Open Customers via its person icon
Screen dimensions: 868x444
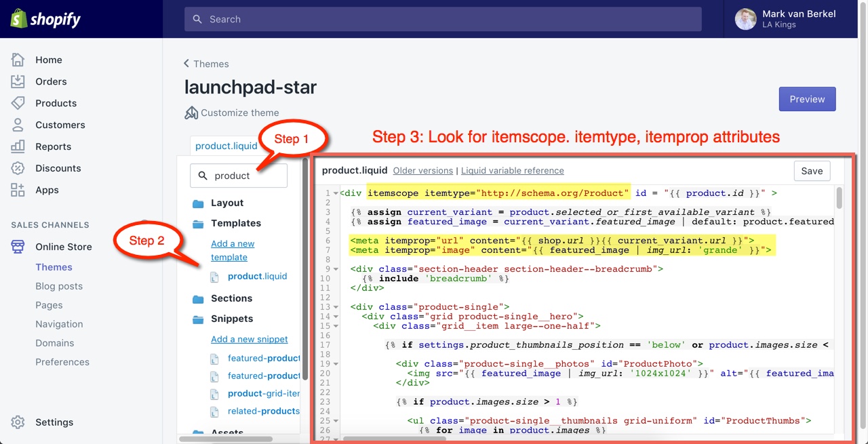(18, 125)
